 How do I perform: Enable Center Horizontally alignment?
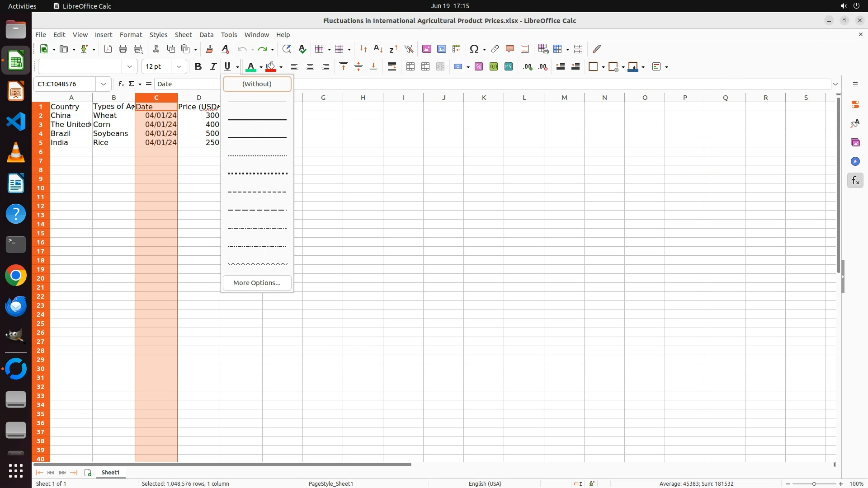tap(310, 67)
